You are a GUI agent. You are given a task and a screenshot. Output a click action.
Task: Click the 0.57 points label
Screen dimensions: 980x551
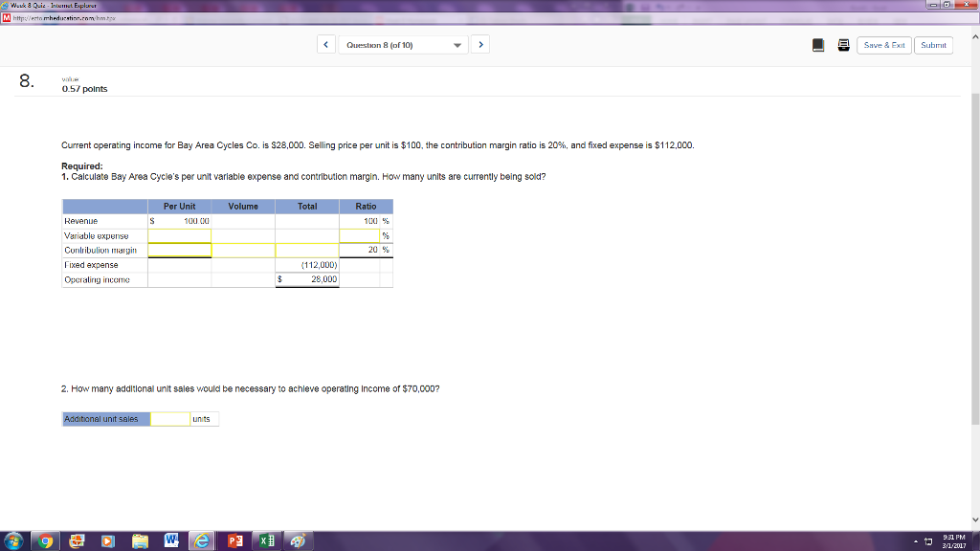tap(84, 89)
